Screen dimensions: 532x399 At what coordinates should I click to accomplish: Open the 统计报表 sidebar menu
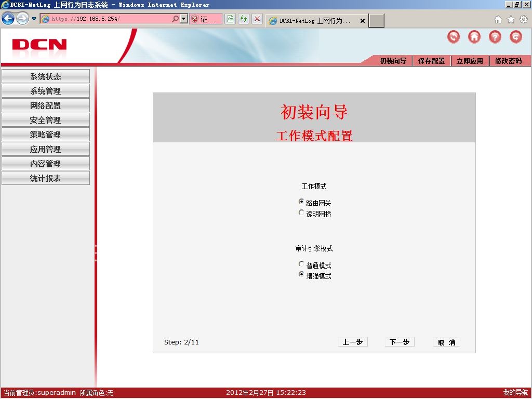[46, 178]
